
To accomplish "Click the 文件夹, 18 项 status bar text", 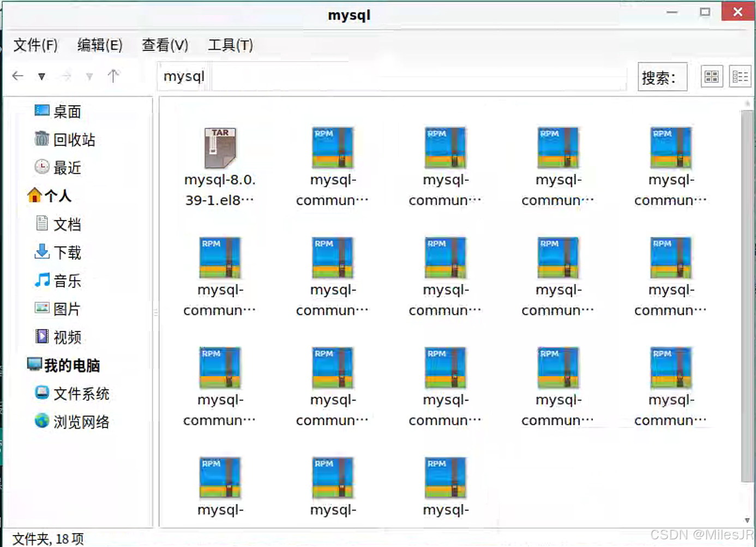I will tap(48, 539).
